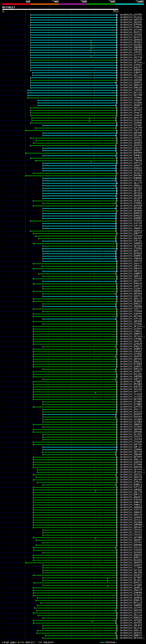
Task: Select label UniRef100_Q8L588
Action: [x=131, y=572]
